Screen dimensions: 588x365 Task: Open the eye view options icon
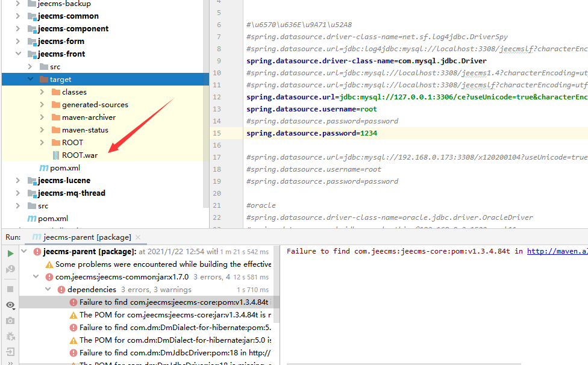pyautogui.click(x=10, y=305)
